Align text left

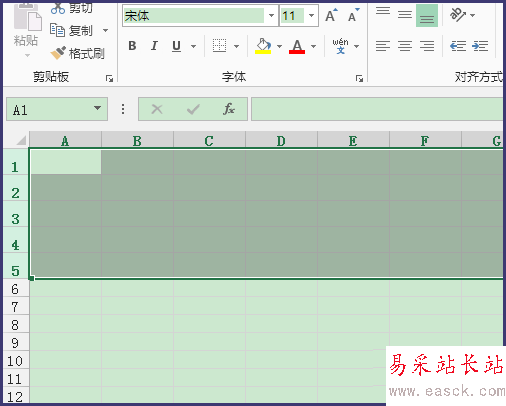point(383,46)
